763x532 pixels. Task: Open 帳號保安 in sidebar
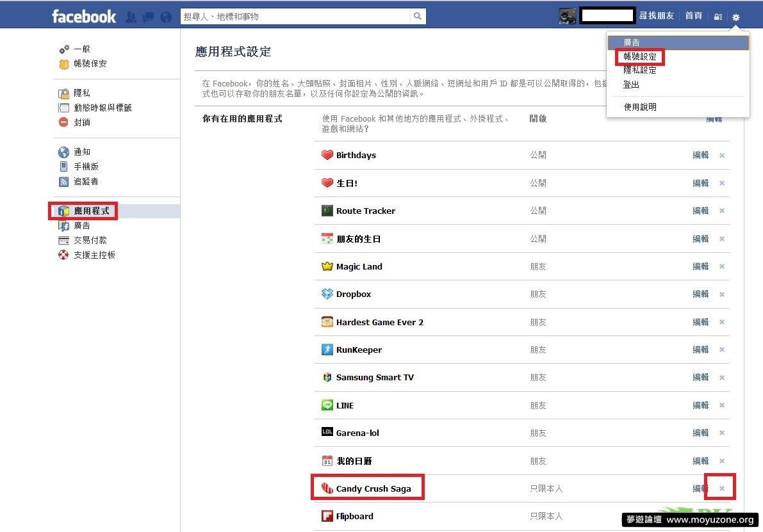point(90,64)
